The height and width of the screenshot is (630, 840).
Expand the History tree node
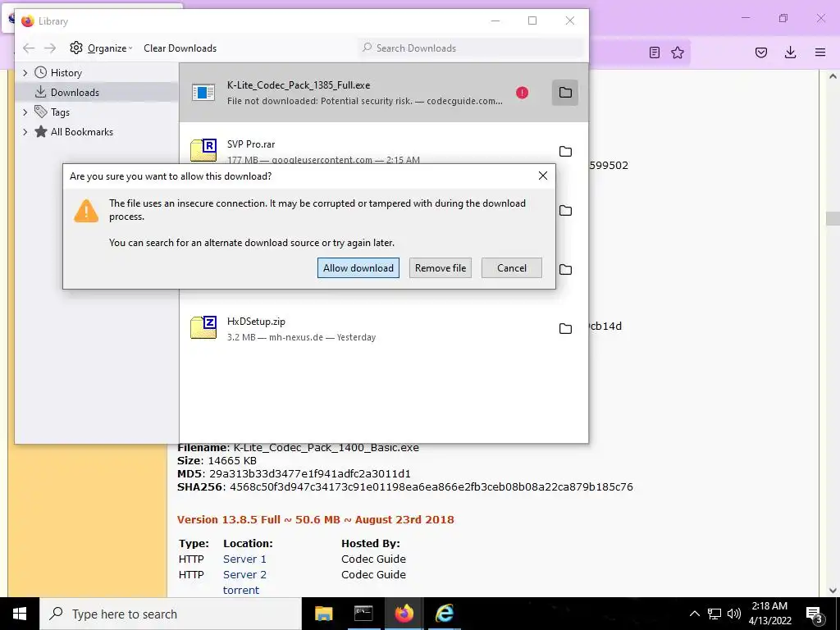(25, 73)
